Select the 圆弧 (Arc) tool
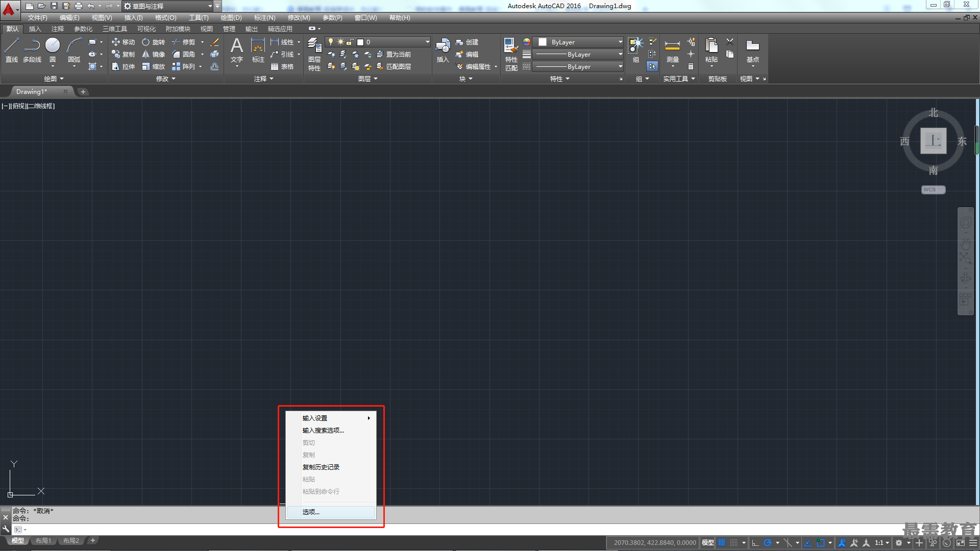 [x=74, y=50]
